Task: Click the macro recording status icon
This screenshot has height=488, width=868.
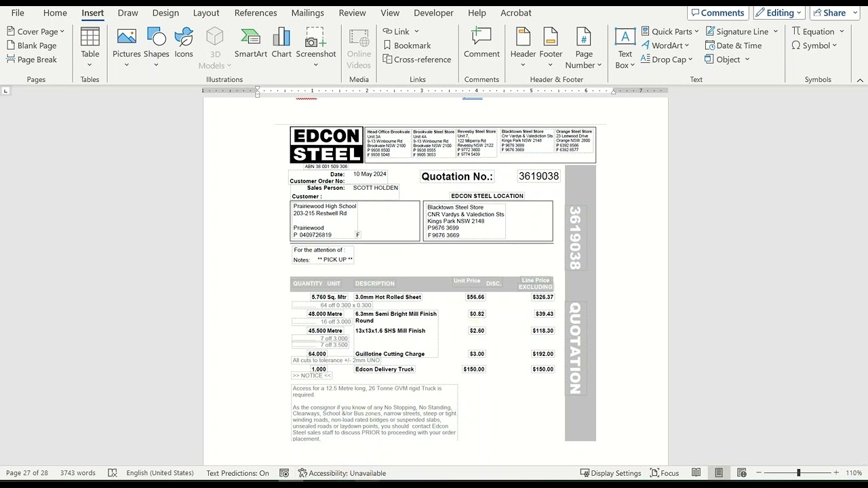Action: coord(284,473)
